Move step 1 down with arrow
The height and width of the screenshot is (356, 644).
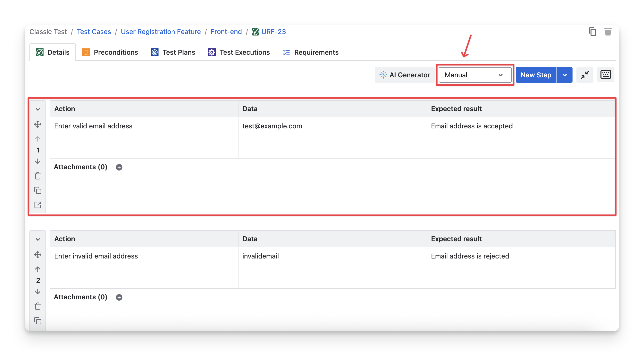(38, 161)
